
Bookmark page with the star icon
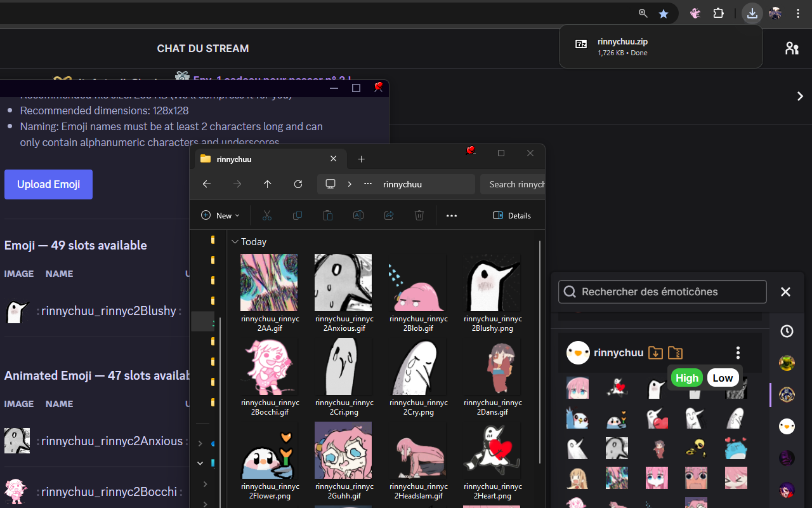(x=664, y=13)
